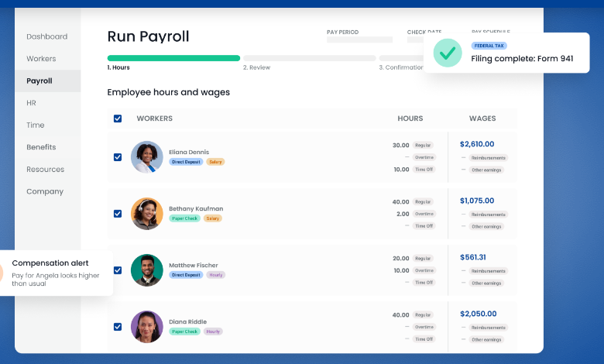Click Eliana Dennis's 10.00 time off hours
The width and height of the screenshot is (604, 364).
click(401, 170)
